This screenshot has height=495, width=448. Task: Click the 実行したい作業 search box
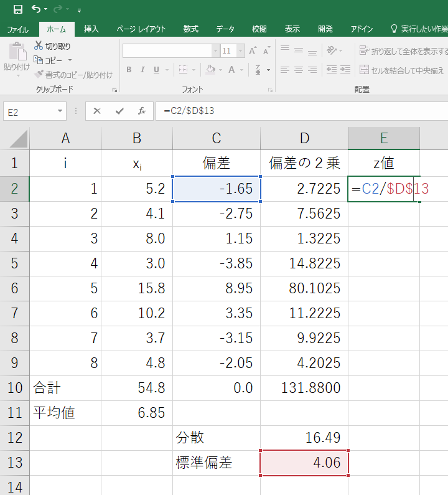[419, 29]
